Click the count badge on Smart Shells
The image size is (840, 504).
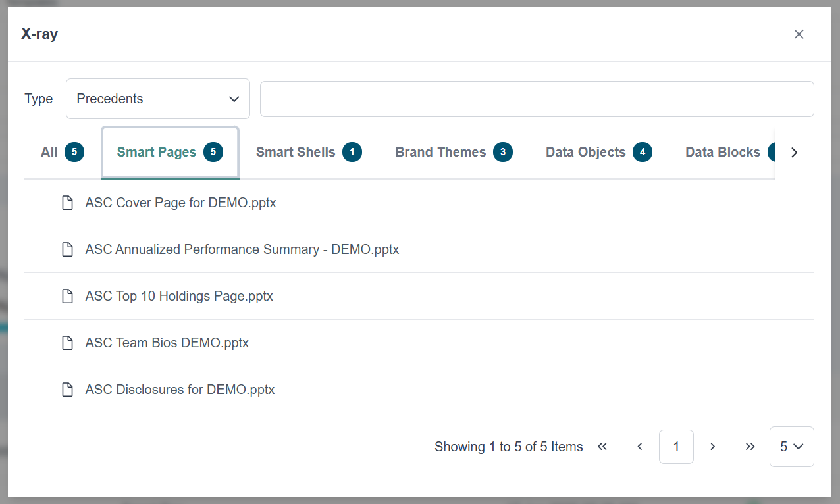click(x=352, y=152)
